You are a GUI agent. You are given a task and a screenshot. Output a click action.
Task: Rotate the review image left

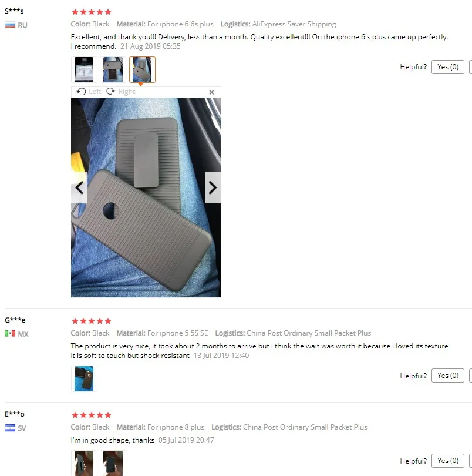89,92
